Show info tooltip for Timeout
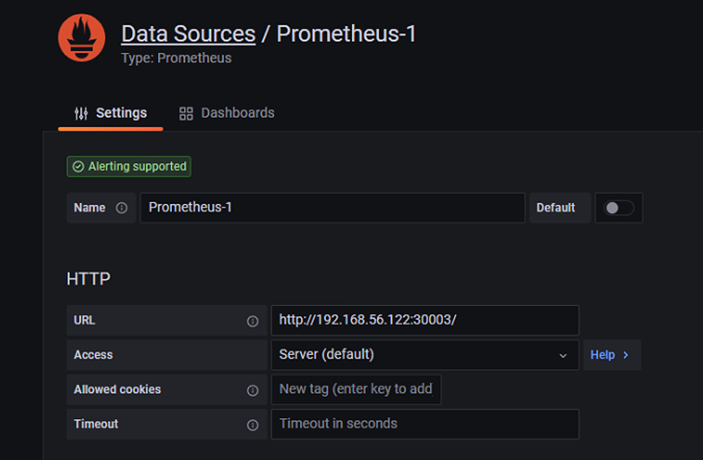The height and width of the screenshot is (460, 703). (252, 425)
